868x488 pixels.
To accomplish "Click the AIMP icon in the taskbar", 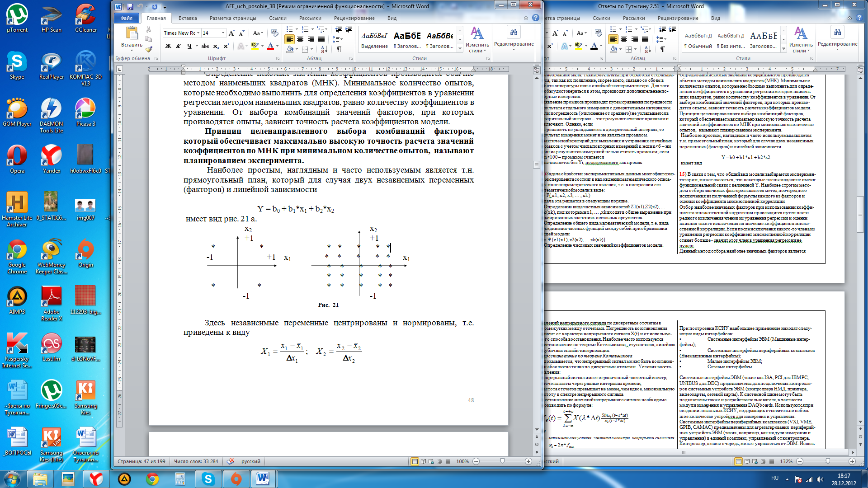I will coord(124,479).
